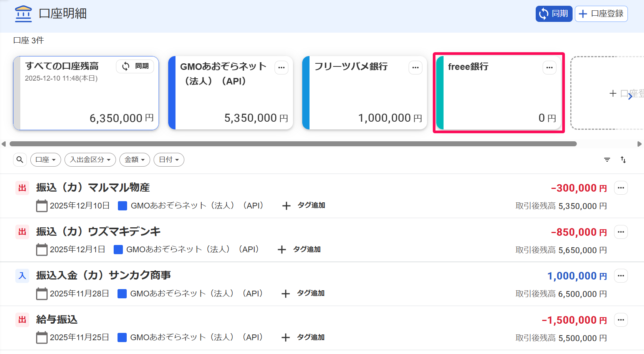Add a tag to the マルマル物産 transaction
Viewport: 644px width, 354px height.
point(304,205)
